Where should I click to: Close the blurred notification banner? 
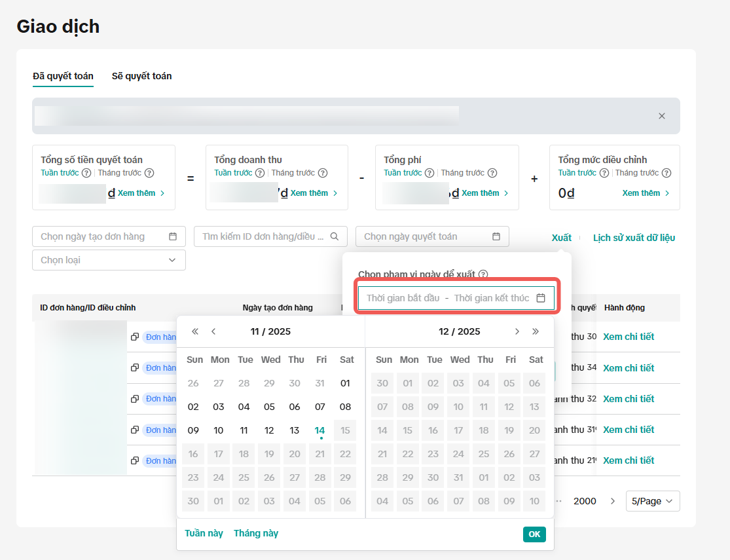point(661,116)
